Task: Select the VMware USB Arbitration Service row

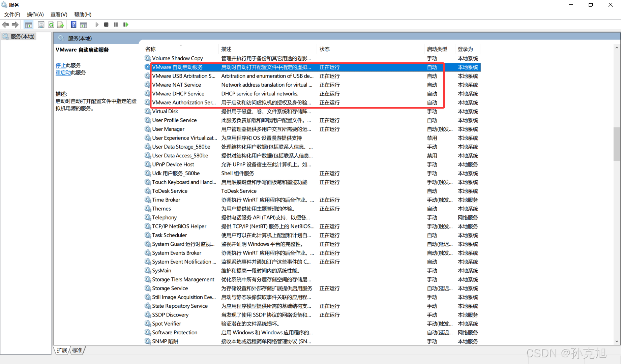Action: pyautogui.click(x=312, y=76)
